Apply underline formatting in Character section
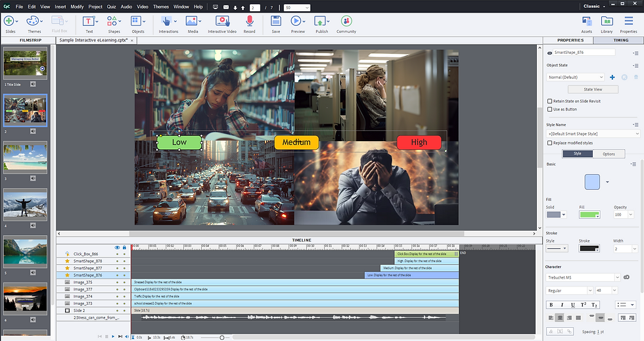 click(x=572, y=305)
